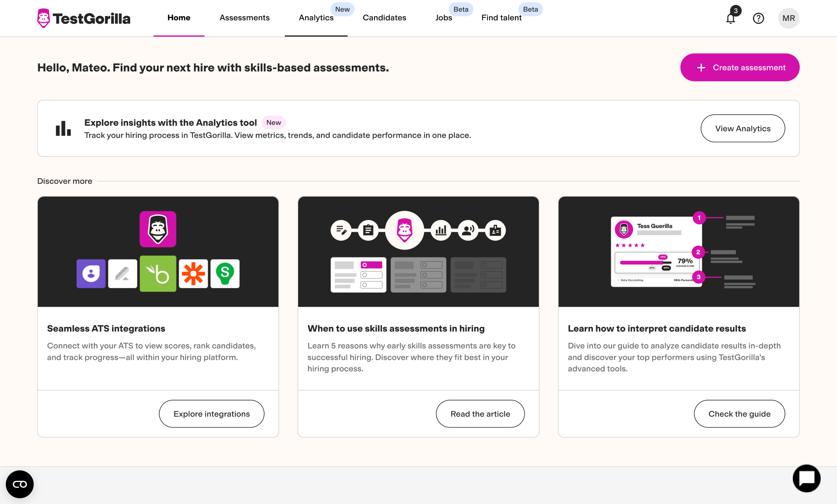Open the Home tab

pyautogui.click(x=179, y=18)
